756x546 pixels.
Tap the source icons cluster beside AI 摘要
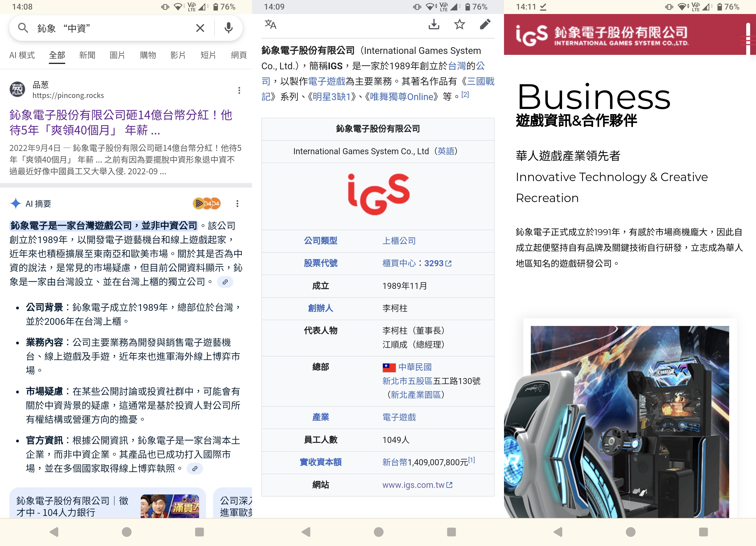click(x=206, y=204)
